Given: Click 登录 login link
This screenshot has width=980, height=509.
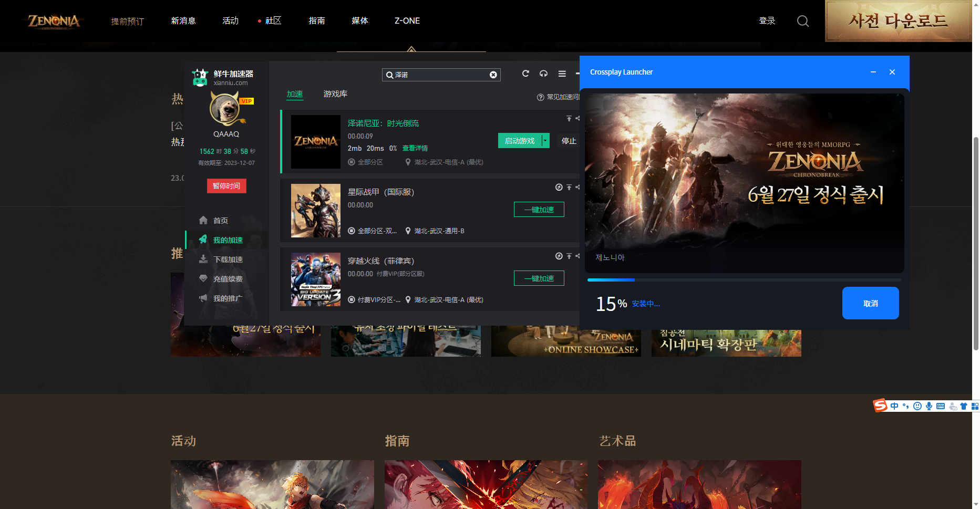Looking at the screenshot, I should (767, 21).
